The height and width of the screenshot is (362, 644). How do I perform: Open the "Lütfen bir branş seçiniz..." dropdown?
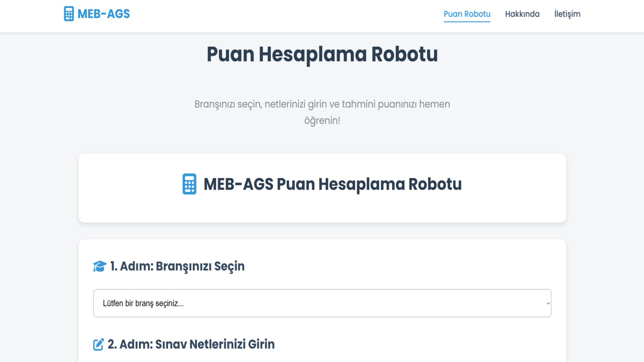pos(322,303)
